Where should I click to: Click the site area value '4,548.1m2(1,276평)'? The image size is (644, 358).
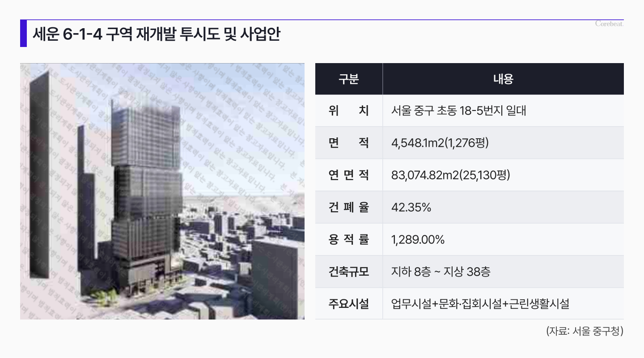click(x=440, y=143)
